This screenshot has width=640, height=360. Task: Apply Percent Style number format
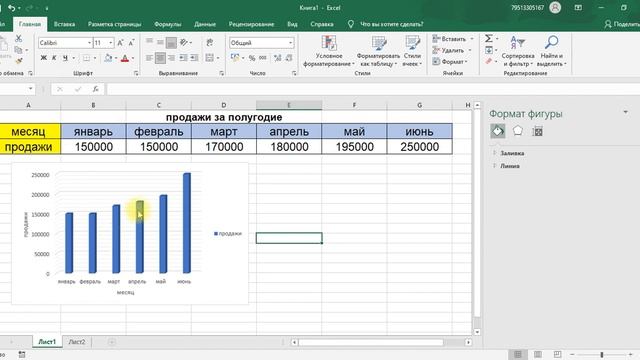[252, 58]
